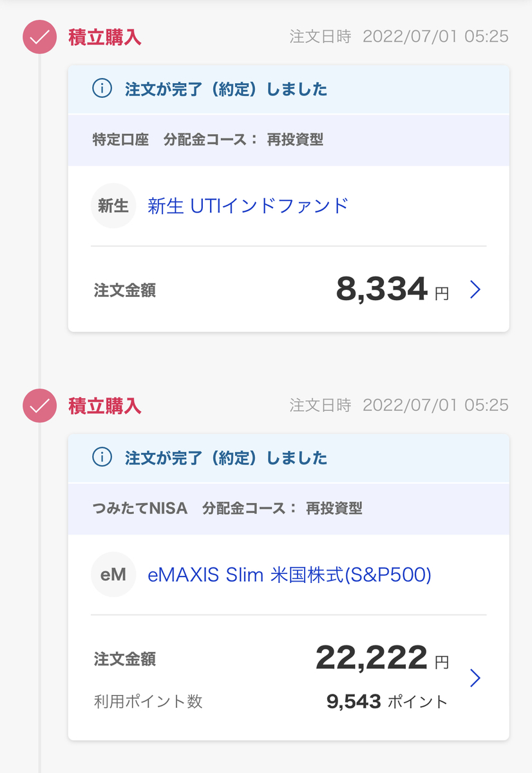This screenshot has width=532, height=773.
Task: Click the 新生 round fund badge
Action: [x=113, y=206]
